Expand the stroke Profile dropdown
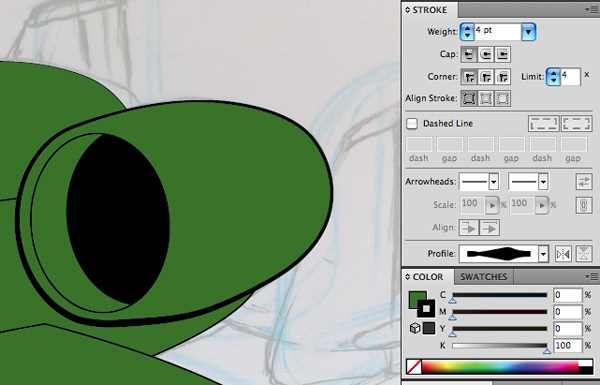The image size is (600, 385). (x=543, y=254)
